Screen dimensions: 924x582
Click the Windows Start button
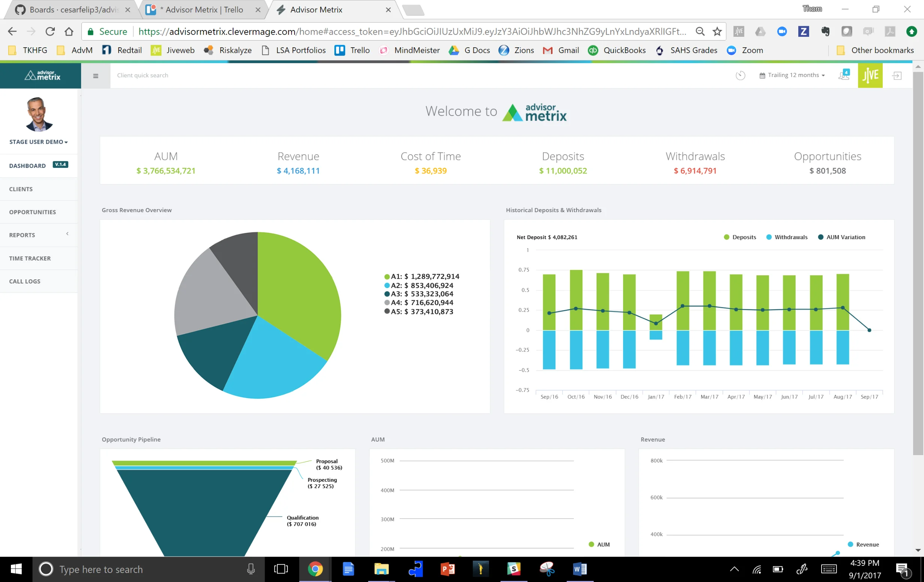click(16, 569)
